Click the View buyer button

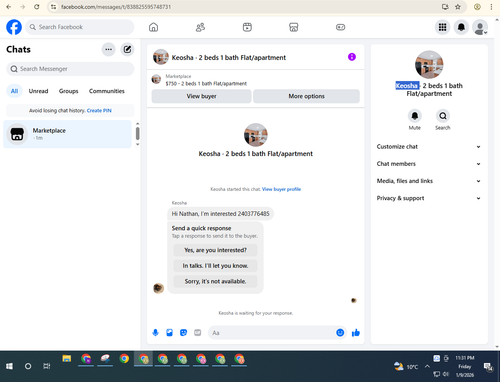(201, 96)
